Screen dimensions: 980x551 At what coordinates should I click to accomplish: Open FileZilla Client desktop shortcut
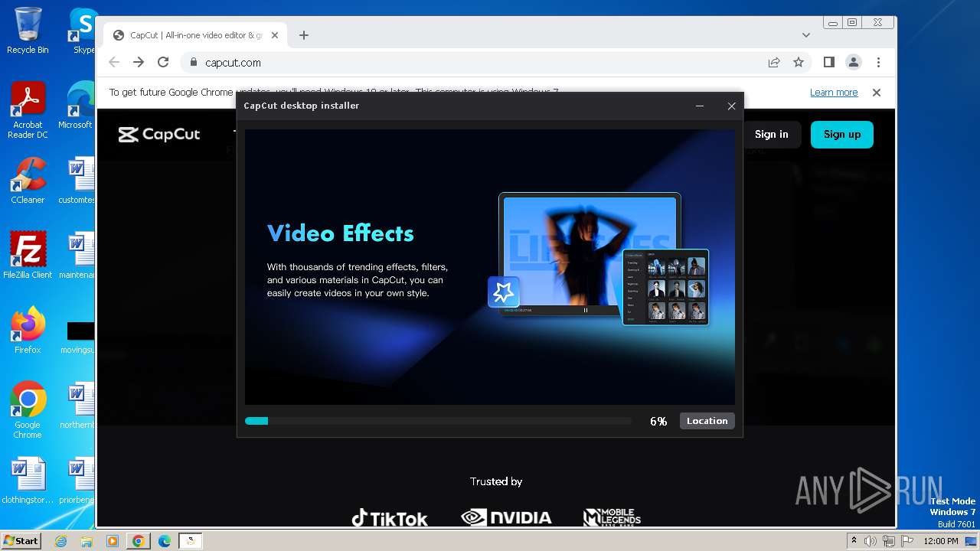(x=28, y=255)
